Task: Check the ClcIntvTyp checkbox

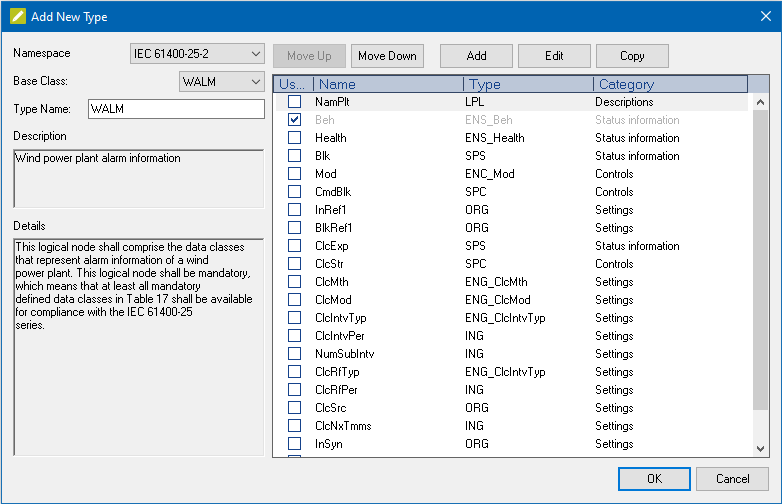Action: coord(295,318)
